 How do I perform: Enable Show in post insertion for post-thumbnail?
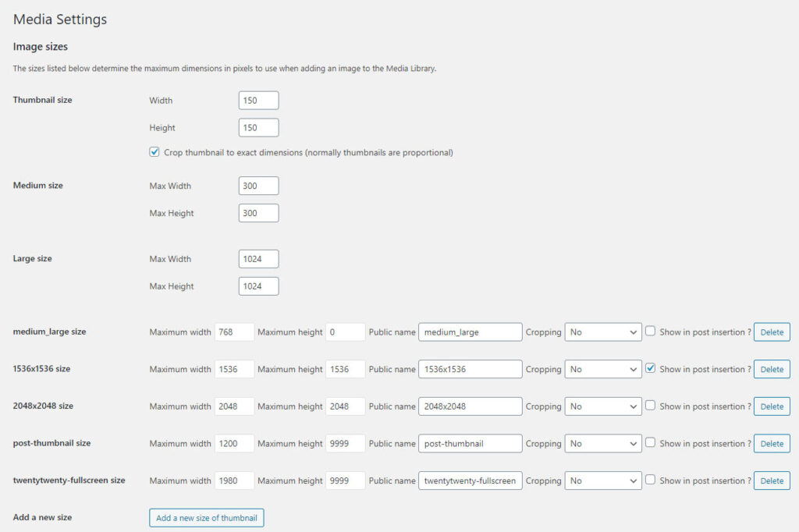tap(650, 443)
